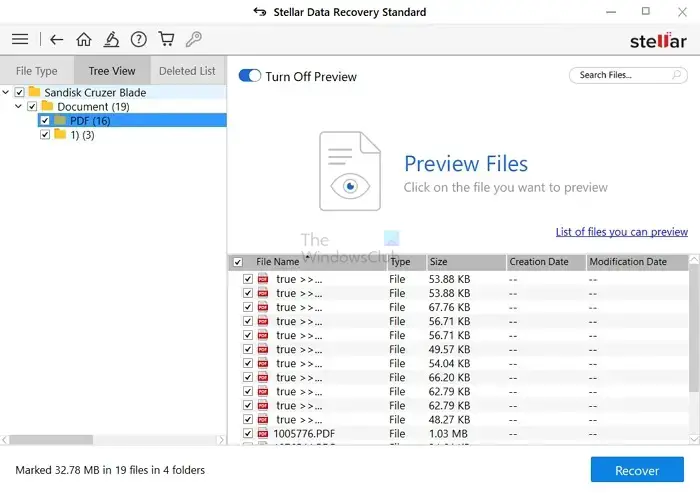Image resolution: width=700 pixels, height=493 pixels.
Task: Click the PDF icon of the 67.76 KB file
Action: pyautogui.click(x=263, y=307)
